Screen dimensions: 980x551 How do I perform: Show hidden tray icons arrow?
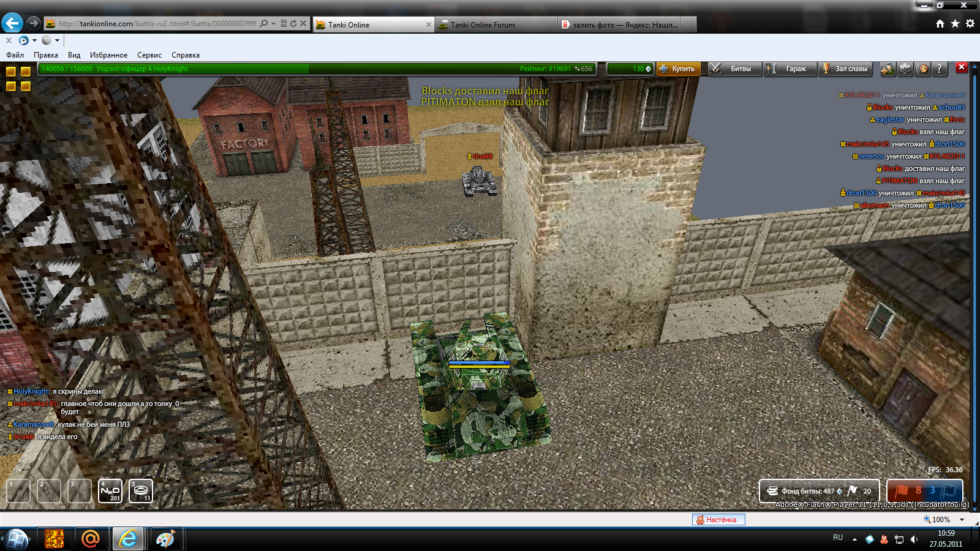click(x=854, y=539)
